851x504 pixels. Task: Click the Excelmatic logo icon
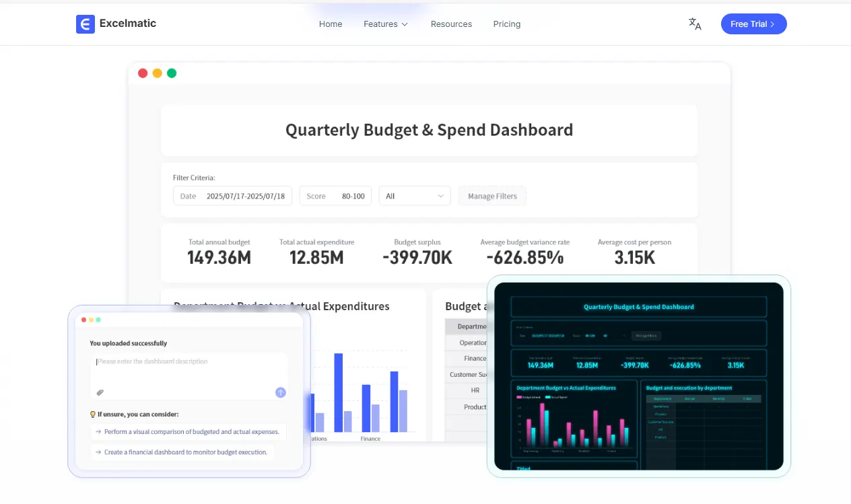point(86,24)
